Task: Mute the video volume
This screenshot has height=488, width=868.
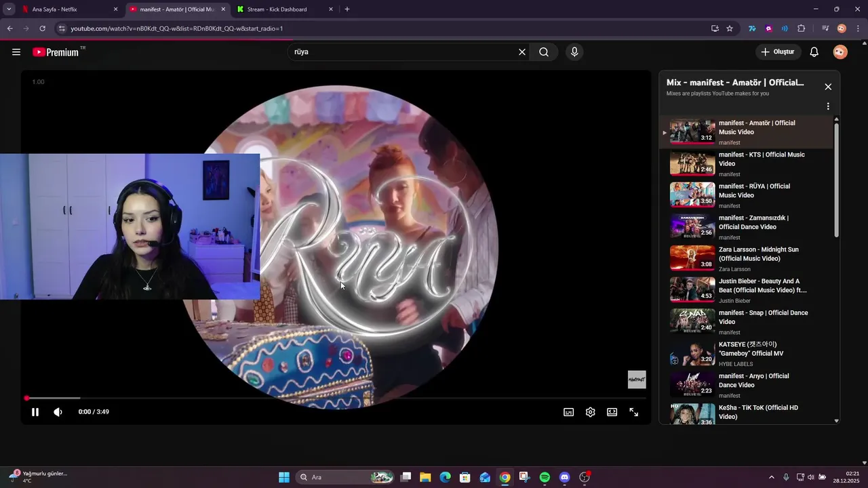Action: 58,412
